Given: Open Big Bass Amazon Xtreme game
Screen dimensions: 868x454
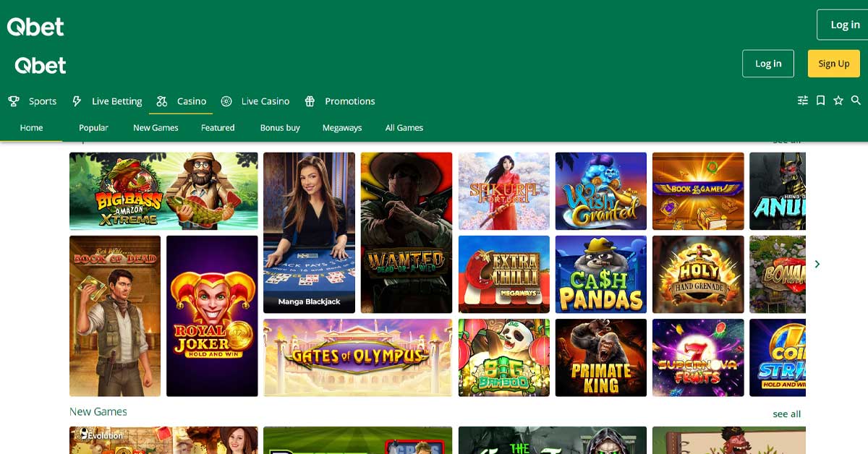Looking at the screenshot, I should (x=163, y=191).
